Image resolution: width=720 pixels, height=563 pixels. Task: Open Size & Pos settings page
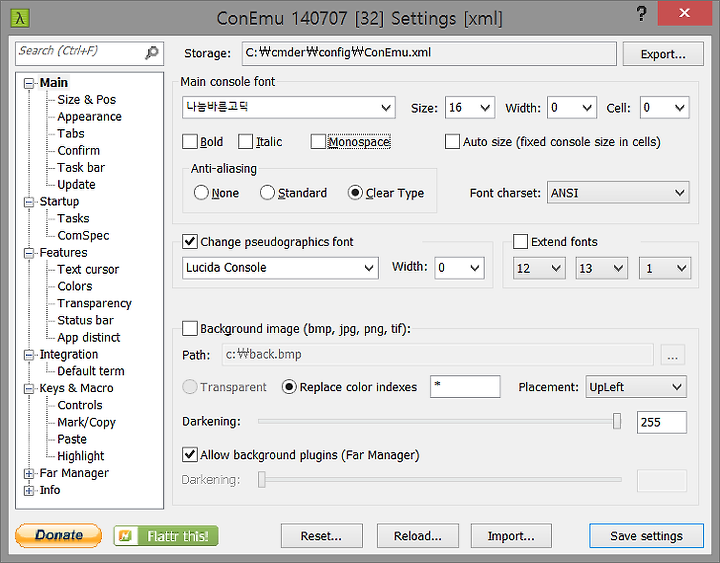coord(86,100)
